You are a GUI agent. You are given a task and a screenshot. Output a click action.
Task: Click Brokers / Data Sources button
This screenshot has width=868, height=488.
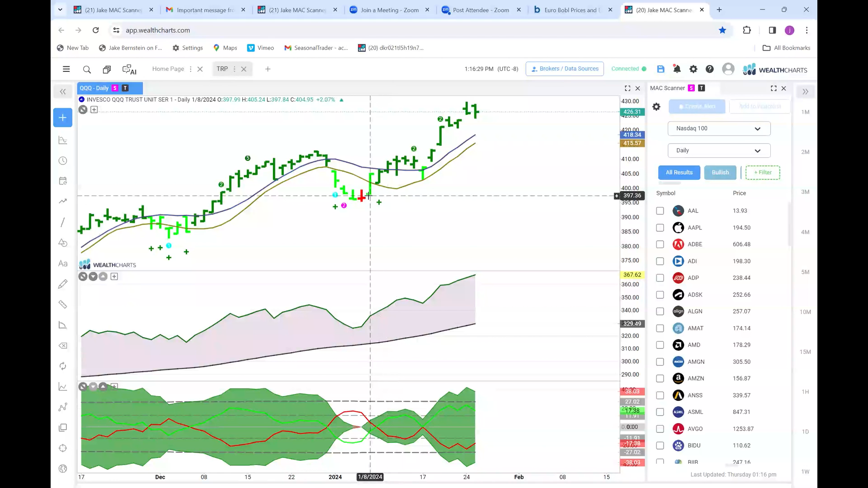(x=565, y=69)
